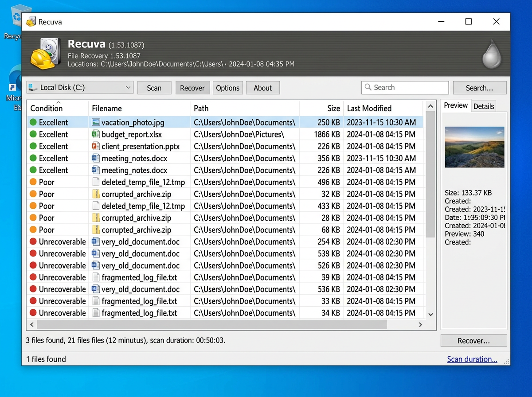Click the Word icon of 226 KB meeting_notes.docx

[95, 170]
